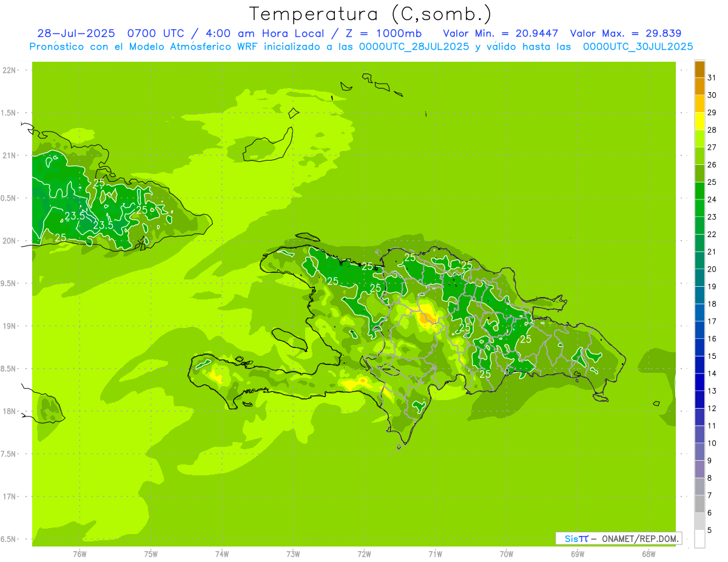Click the 76W longitude axis label
The width and height of the screenshot is (728, 562).
click(x=79, y=554)
